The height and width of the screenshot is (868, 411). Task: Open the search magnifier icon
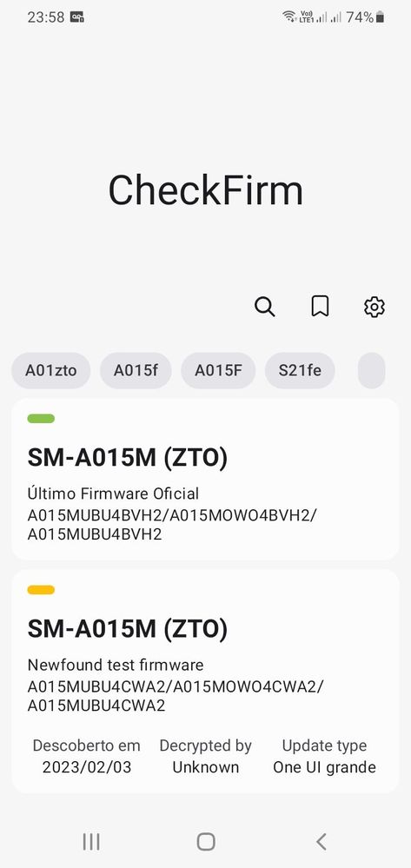tap(265, 306)
